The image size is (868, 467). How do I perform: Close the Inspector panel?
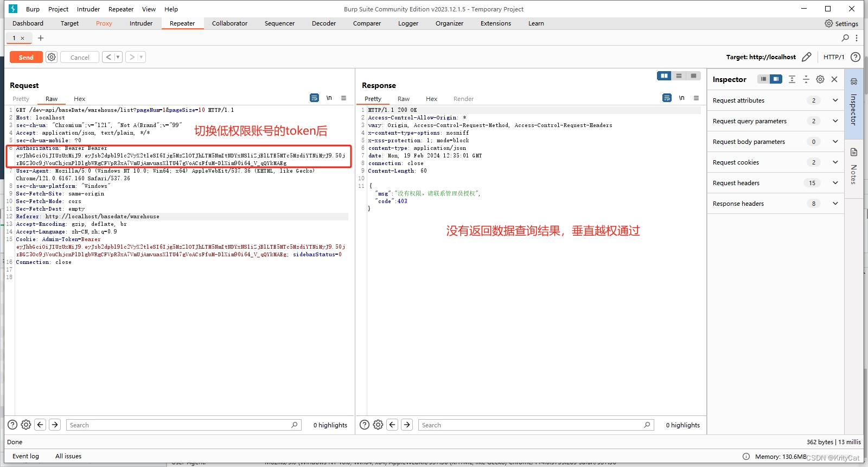point(834,79)
